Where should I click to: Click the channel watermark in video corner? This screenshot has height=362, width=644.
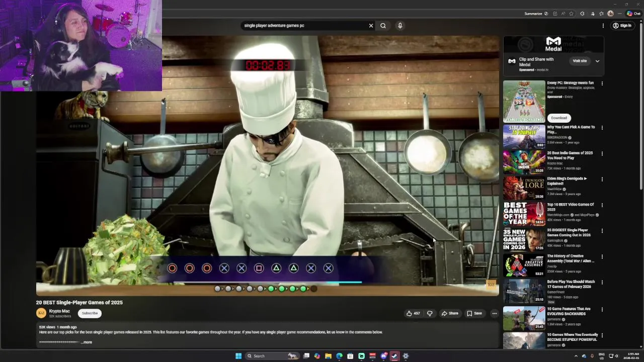[491, 285]
